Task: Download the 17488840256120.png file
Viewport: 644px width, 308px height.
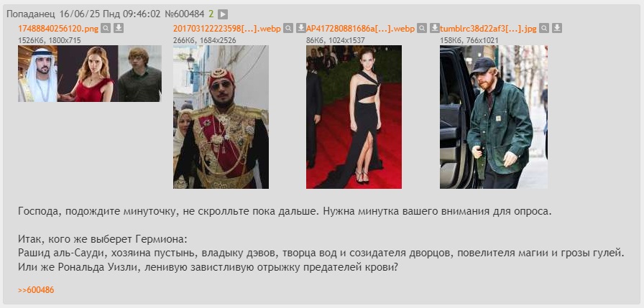Action: [x=119, y=28]
